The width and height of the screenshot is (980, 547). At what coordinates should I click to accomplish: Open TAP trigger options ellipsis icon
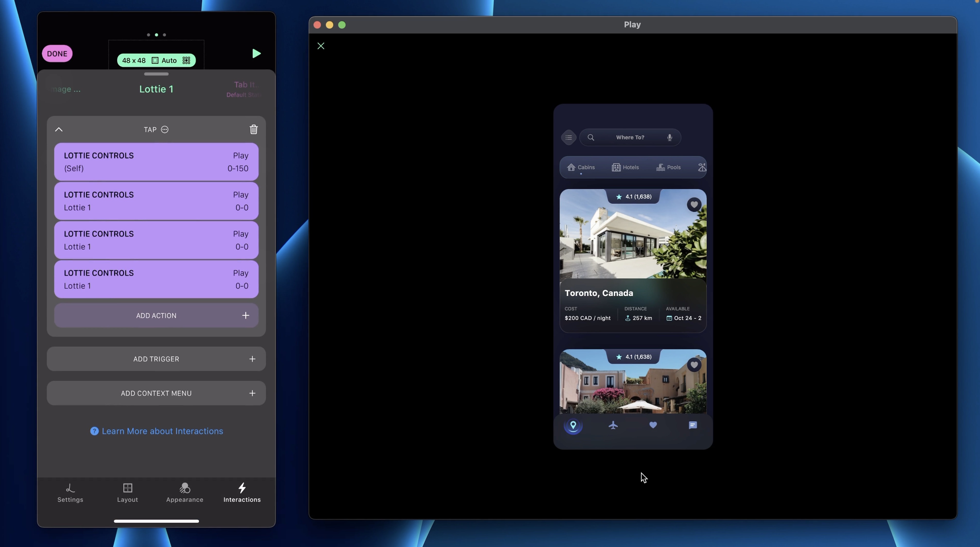tap(165, 130)
